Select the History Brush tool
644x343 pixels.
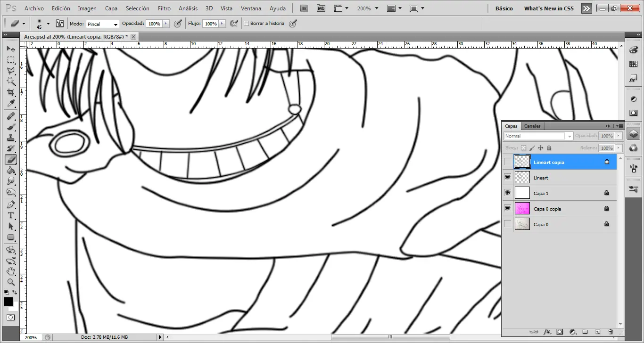pos(11,148)
